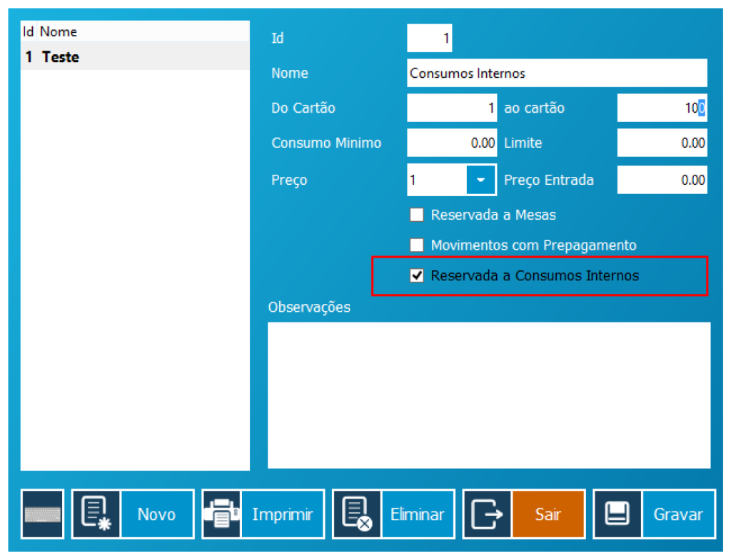Click the ao cartão number field
The height and width of the screenshot is (560, 731).
pos(662,108)
